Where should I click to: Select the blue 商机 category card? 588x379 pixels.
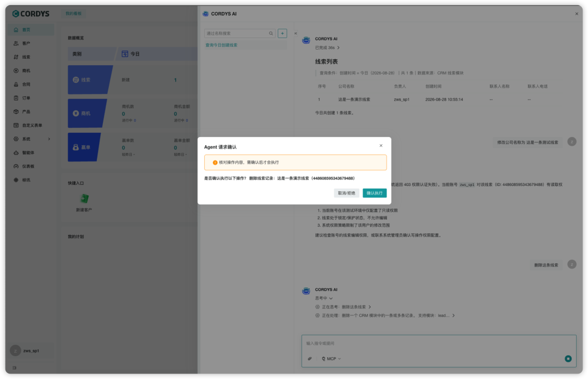[x=87, y=114]
